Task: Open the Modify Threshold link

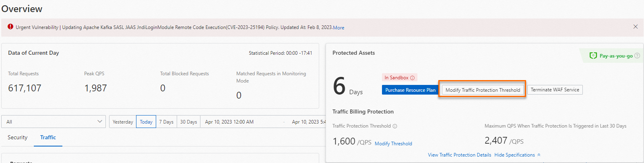Action: [393, 144]
